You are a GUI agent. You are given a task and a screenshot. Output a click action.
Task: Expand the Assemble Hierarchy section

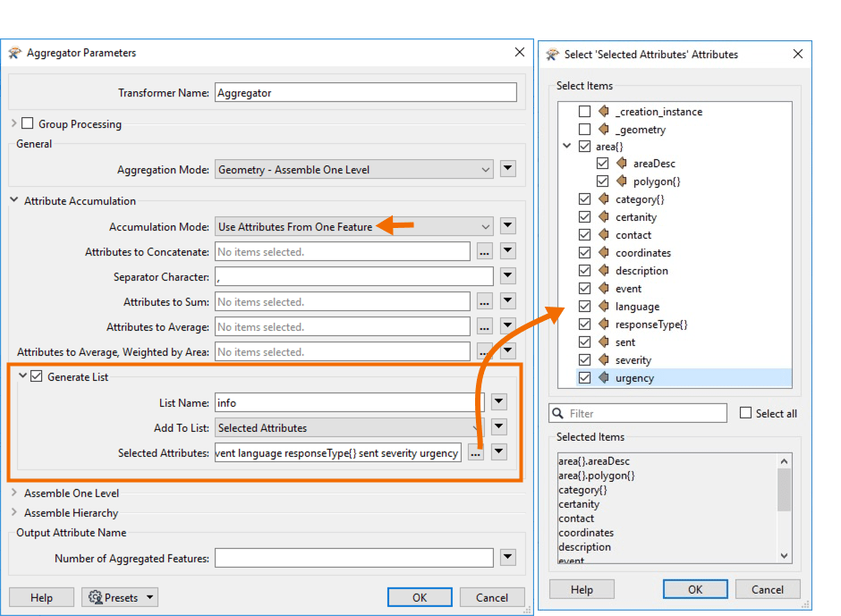point(16,512)
